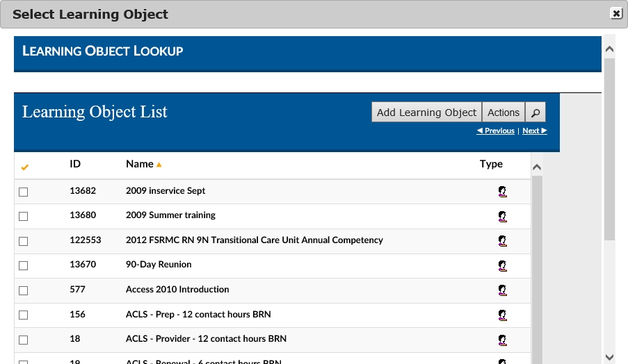Click type icon for ACLS - Provider row
The width and height of the screenshot is (628, 364).
pos(502,340)
